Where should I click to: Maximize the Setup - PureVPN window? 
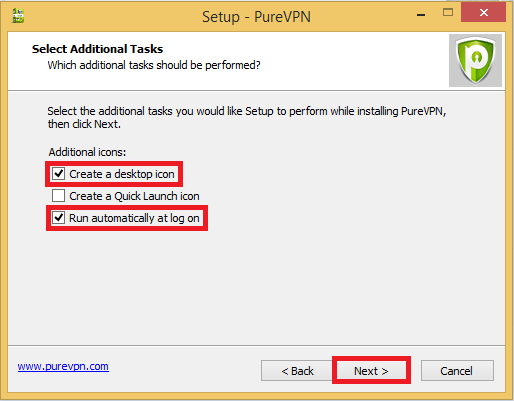tap(448, 13)
